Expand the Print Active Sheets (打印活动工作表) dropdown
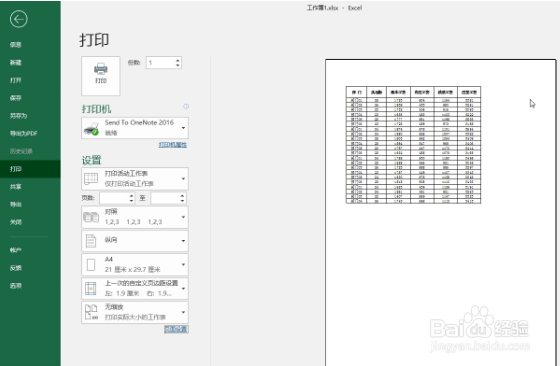This screenshot has width=560, height=366. point(135,179)
